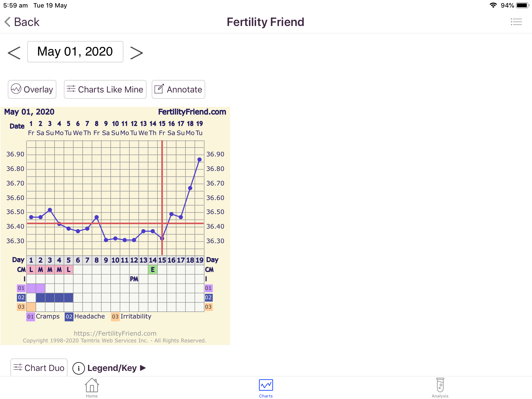Expand the Legend/Key disclosure triangle
532x399 pixels.
click(143, 368)
